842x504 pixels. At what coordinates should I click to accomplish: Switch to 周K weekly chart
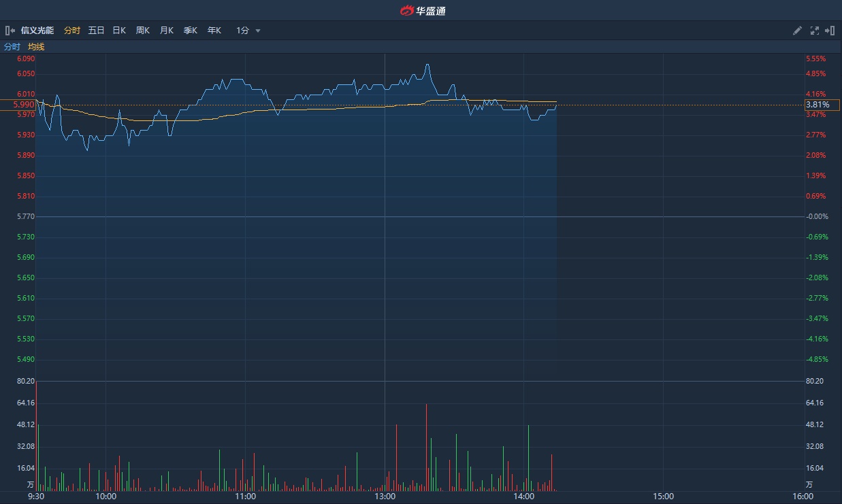click(142, 31)
